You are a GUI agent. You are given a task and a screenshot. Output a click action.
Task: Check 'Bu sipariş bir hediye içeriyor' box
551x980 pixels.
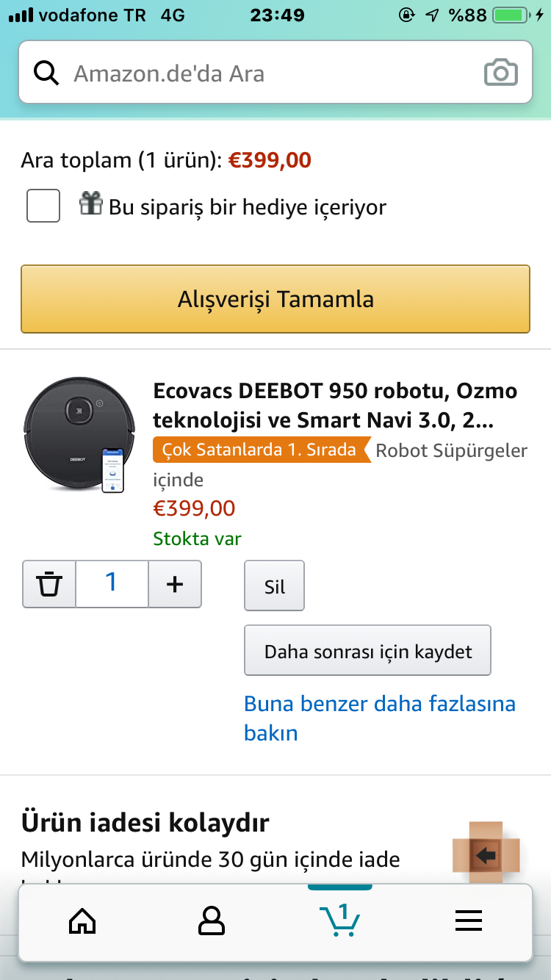[x=43, y=206]
